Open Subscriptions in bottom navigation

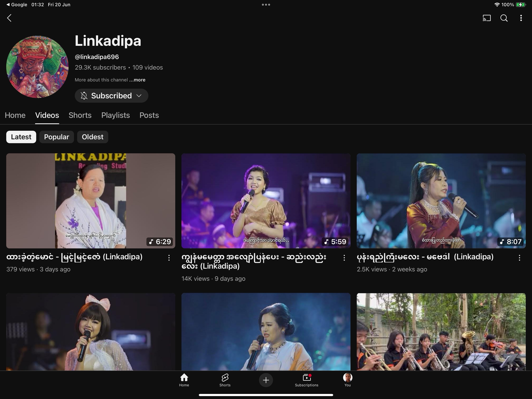click(306, 380)
